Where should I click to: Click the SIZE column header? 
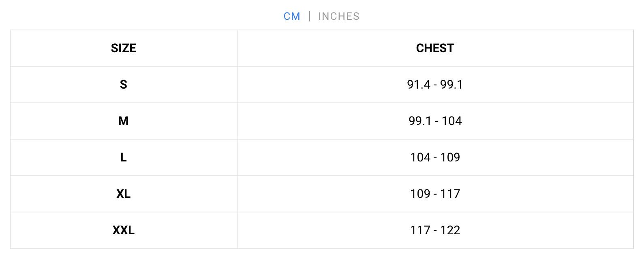tap(124, 48)
